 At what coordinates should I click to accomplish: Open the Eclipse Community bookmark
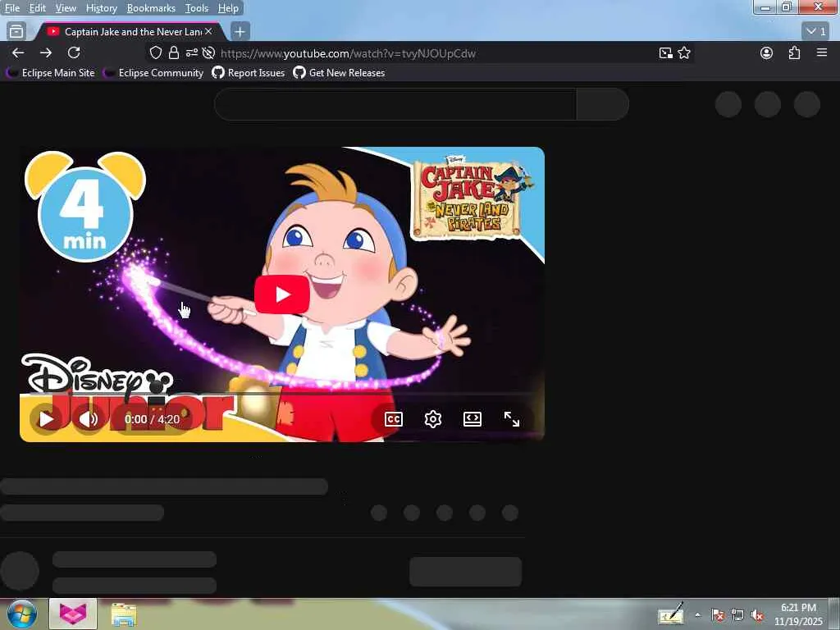coord(155,73)
